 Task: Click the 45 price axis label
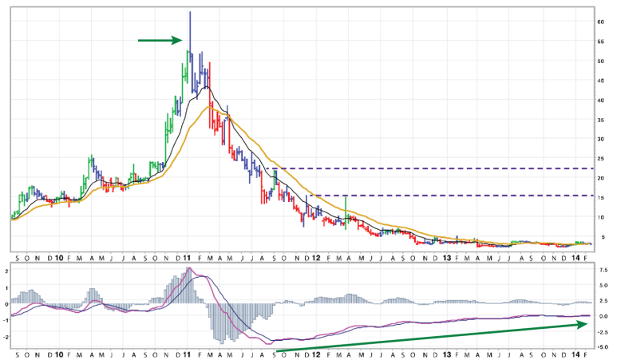tap(600, 81)
